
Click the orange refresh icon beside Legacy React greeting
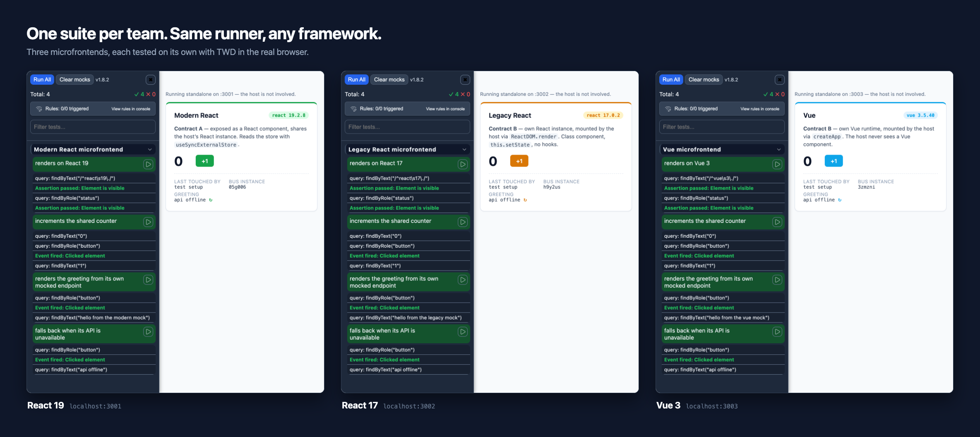pos(525,200)
